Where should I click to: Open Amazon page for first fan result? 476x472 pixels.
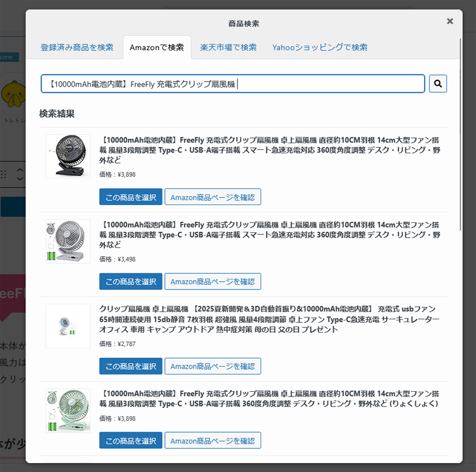click(x=212, y=197)
